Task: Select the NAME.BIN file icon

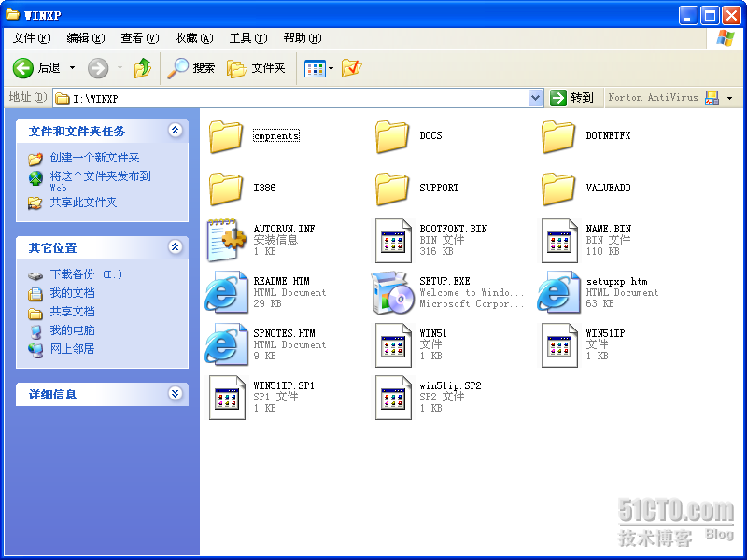Action: pos(559,241)
